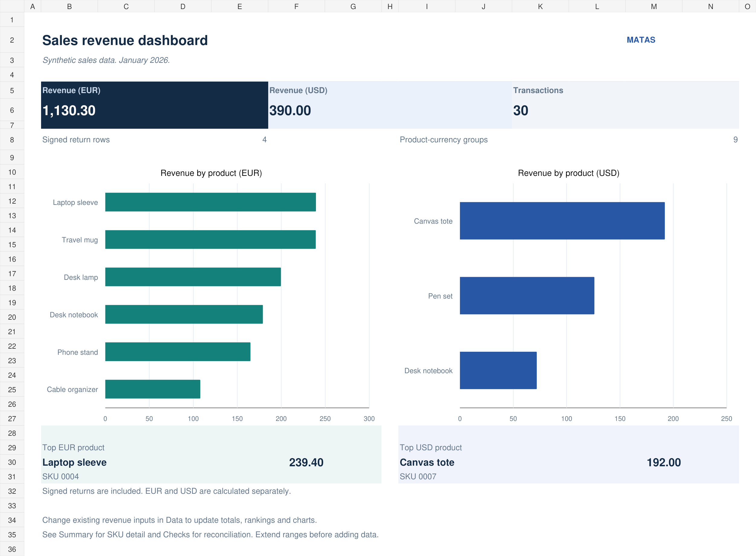Click the Desk notebook bar in USD chart
The height and width of the screenshot is (556, 756).
pos(498,370)
